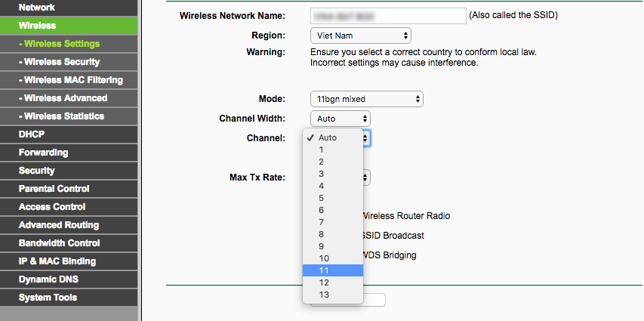Image resolution: width=644 pixels, height=321 pixels.
Task: Open the Network menu in sidebar
Action: (37, 8)
